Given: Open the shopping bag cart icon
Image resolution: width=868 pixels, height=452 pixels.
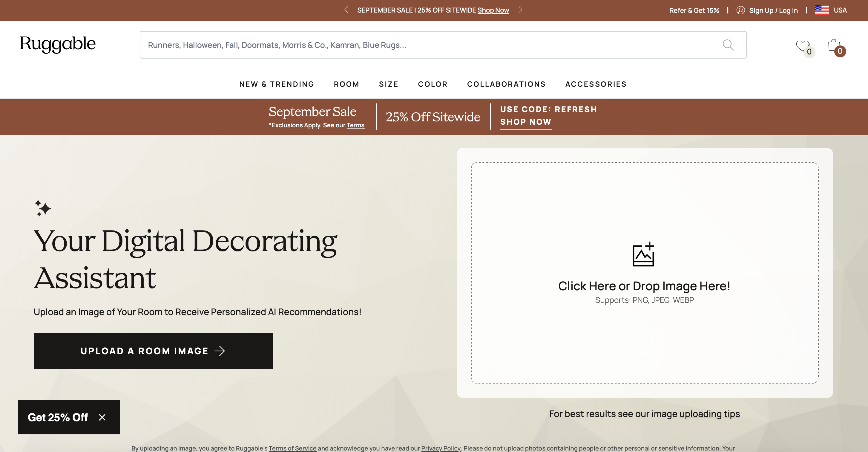Looking at the screenshot, I should 834,45.
